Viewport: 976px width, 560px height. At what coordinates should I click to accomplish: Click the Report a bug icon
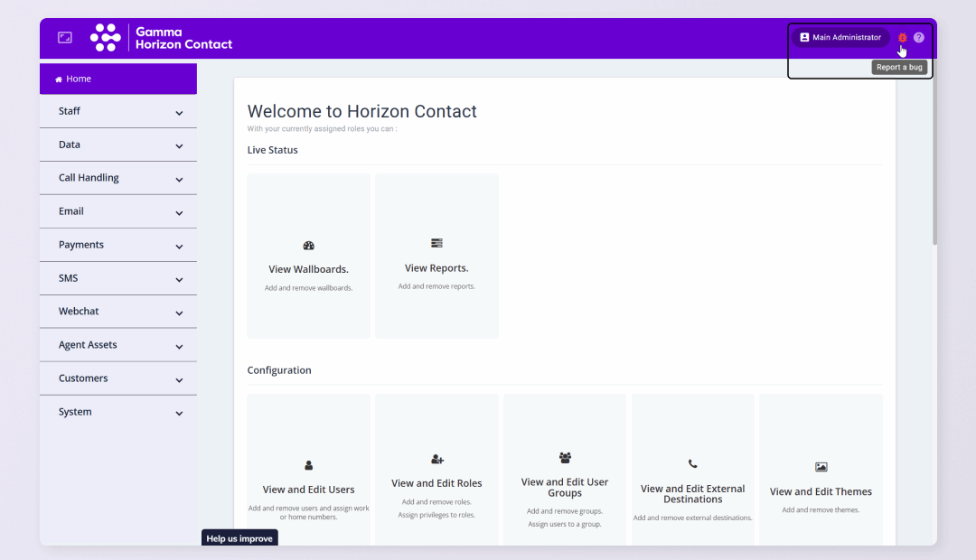click(x=902, y=38)
